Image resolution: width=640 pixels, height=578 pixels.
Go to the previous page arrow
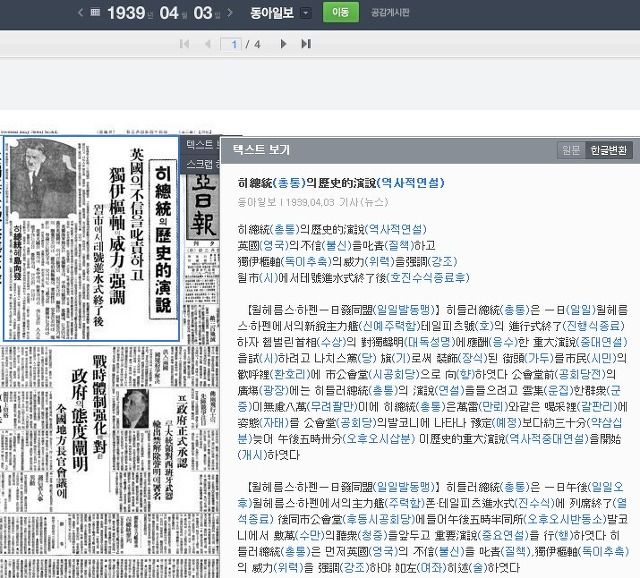tap(208, 44)
